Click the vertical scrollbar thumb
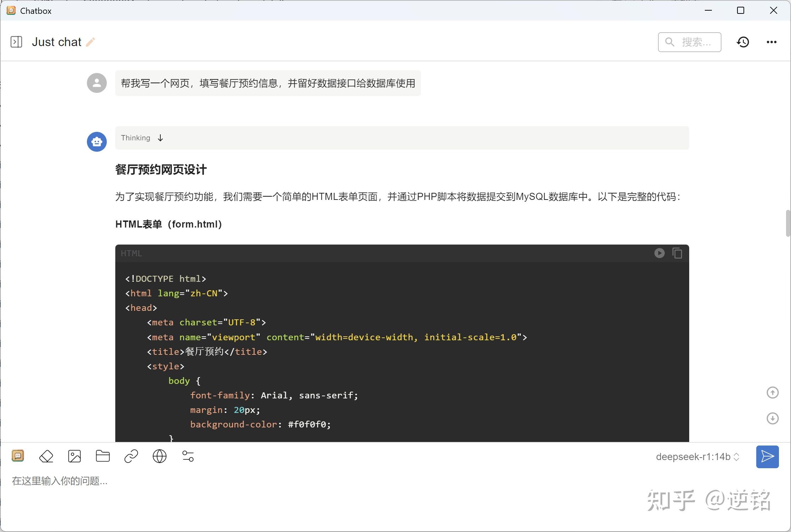This screenshot has width=791, height=532. 788,223
